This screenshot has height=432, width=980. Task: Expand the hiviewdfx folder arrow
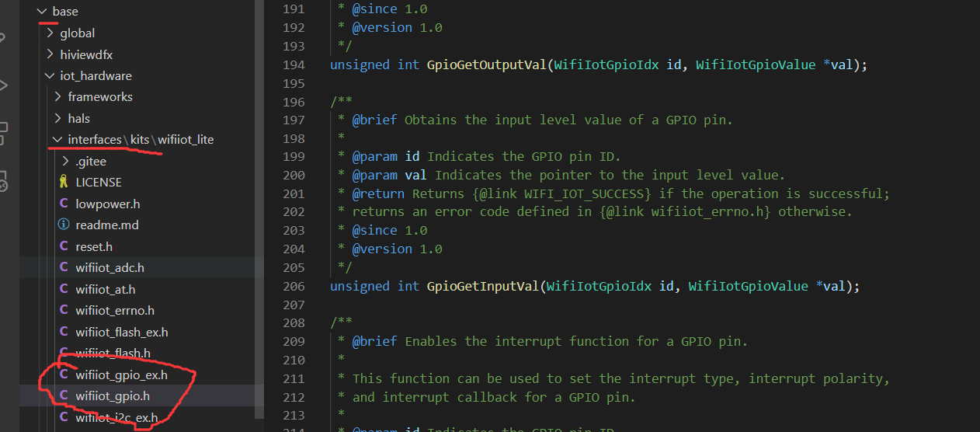[50, 54]
